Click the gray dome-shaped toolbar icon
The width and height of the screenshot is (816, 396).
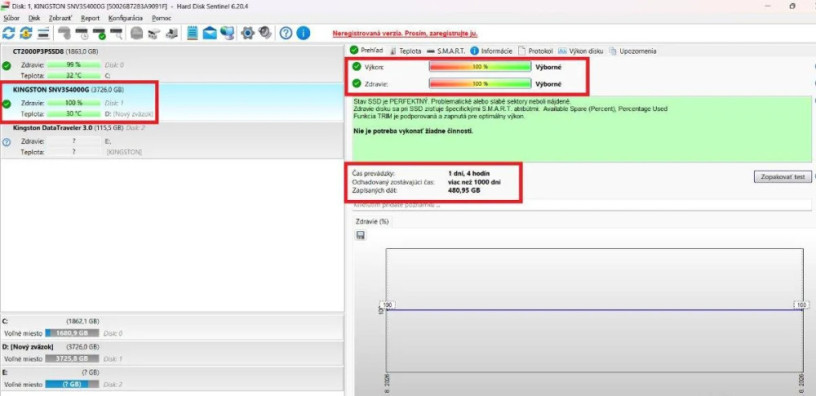(136, 34)
